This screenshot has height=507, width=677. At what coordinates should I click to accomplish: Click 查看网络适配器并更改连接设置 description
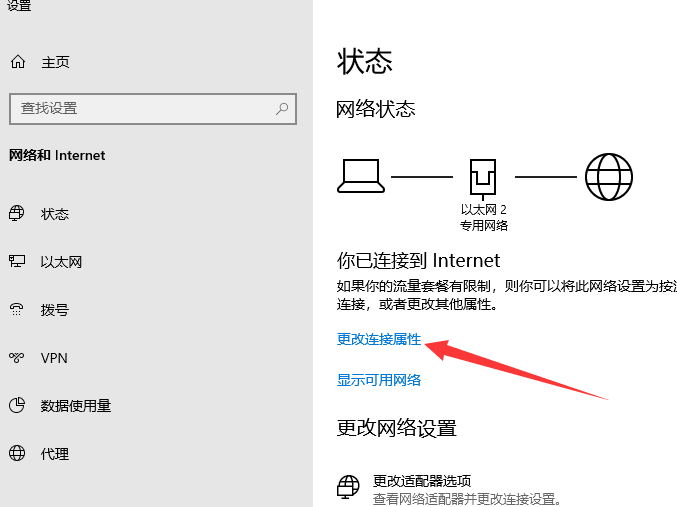[467, 499]
